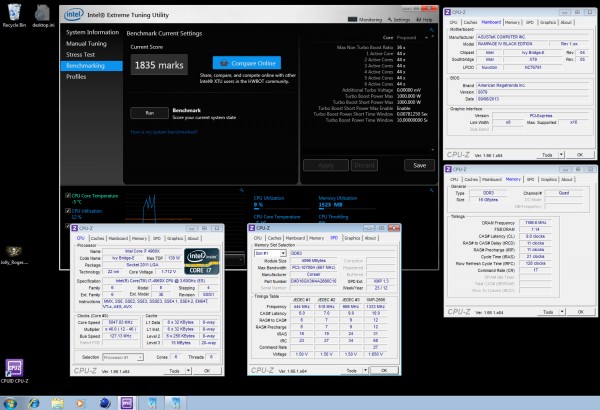Image resolution: width=600 pixels, height=410 pixels.
Task: Click CPU-Z Z icon in Mainboard window title
Action: pyautogui.click(x=448, y=12)
